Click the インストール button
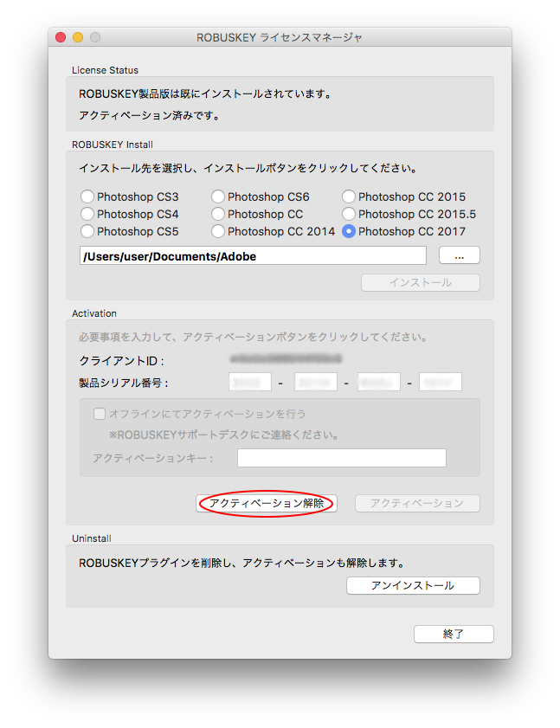This screenshot has height=728, width=560. (x=421, y=283)
